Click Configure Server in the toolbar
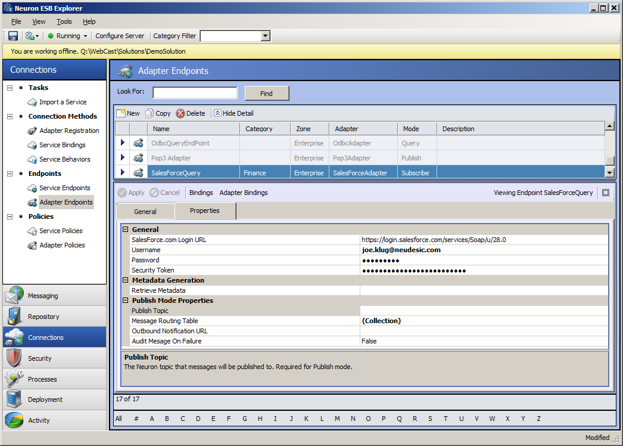The width and height of the screenshot is (623, 446). point(119,36)
